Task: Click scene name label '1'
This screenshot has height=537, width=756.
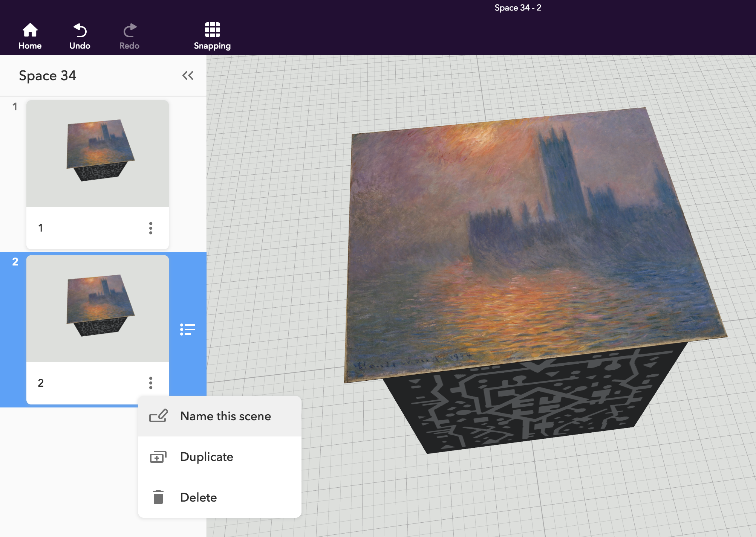Action: pos(41,228)
